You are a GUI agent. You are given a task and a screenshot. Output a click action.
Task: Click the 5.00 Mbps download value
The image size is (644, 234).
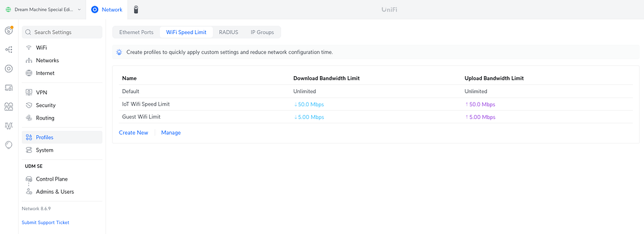(x=309, y=117)
